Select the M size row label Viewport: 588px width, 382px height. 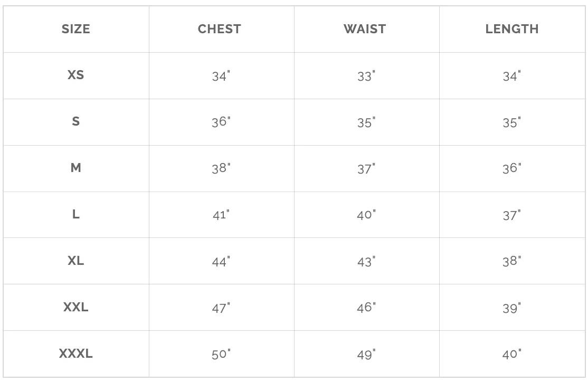tap(76, 168)
